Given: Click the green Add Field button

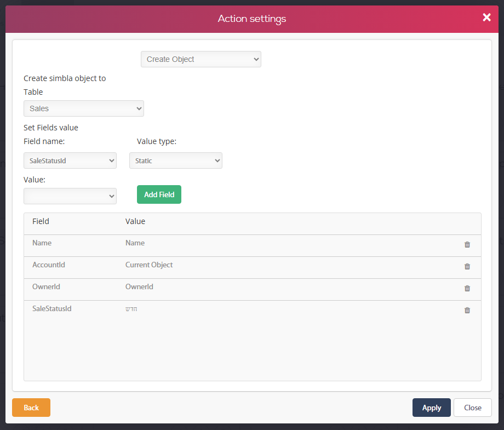Looking at the screenshot, I should pos(159,194).
